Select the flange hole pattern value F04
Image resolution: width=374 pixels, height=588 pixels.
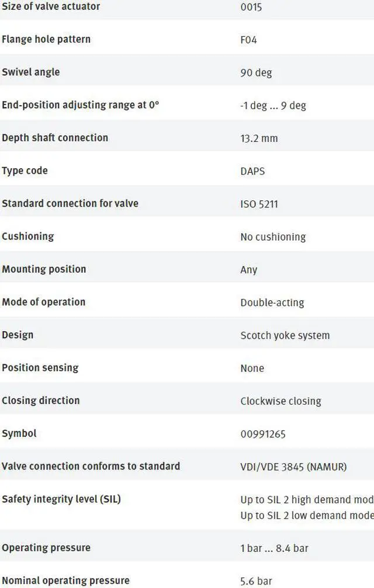click(x=248, y=40)
